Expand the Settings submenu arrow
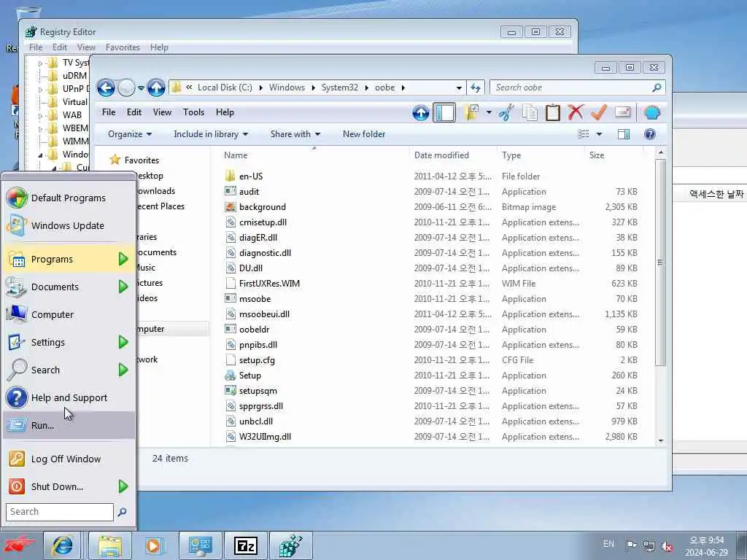The width and height of the screenshot is (747, 560). [123, 342]
